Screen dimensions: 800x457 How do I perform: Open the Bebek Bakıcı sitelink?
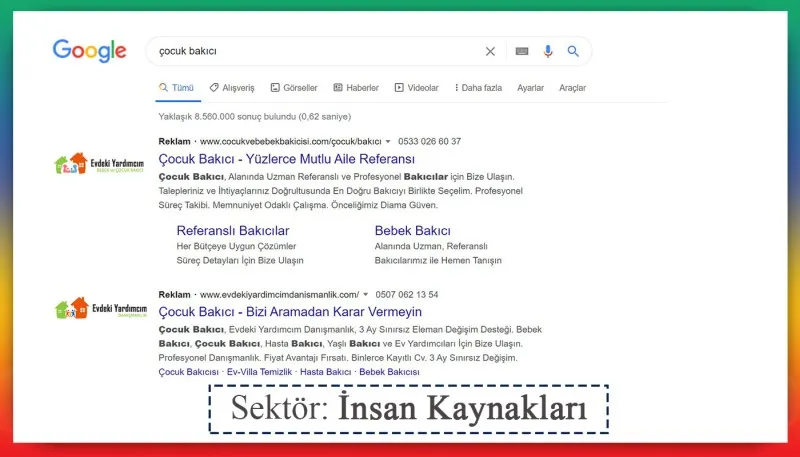(x=413, y=231)
